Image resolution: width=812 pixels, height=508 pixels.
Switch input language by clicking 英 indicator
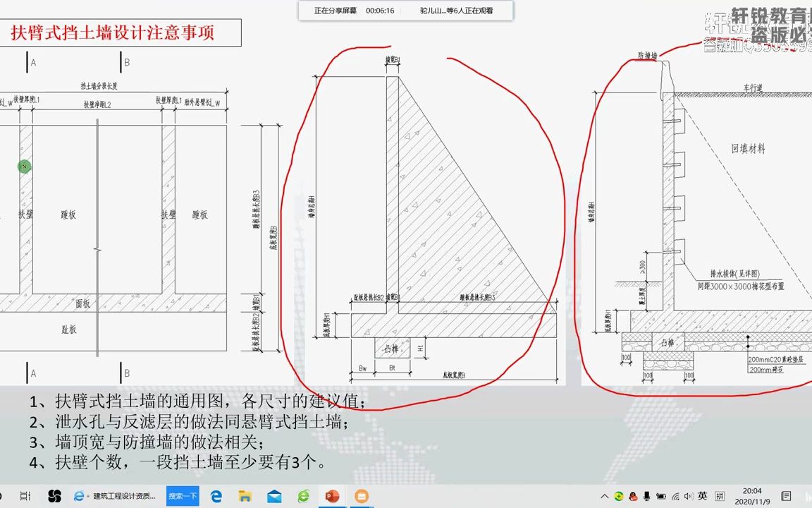click(x=703, y=497)
